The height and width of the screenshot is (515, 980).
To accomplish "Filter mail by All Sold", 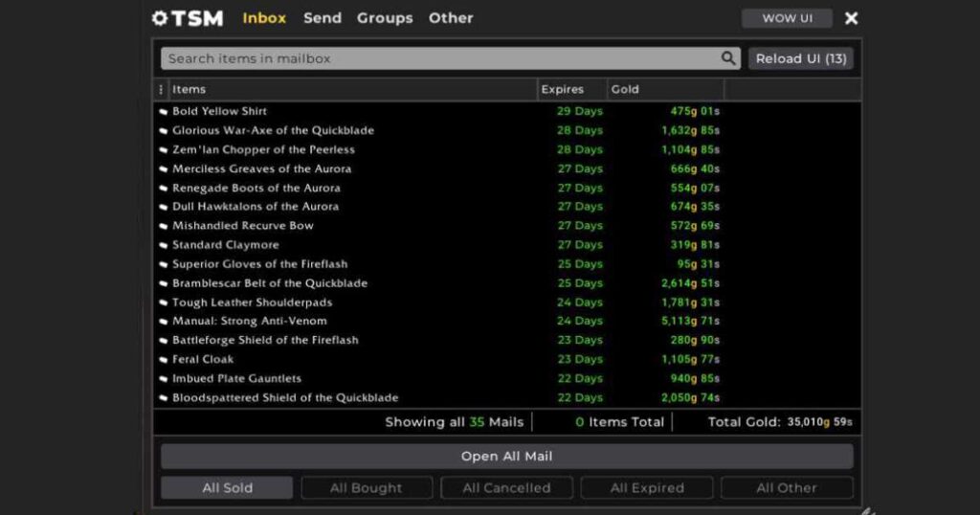I will click(227, 488).
